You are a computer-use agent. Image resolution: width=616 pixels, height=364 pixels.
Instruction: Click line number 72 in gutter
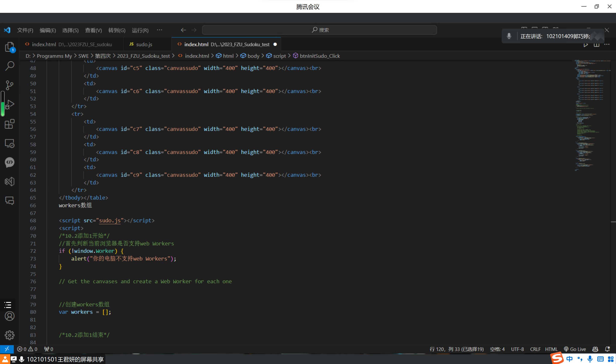click(x=33, y=251)
